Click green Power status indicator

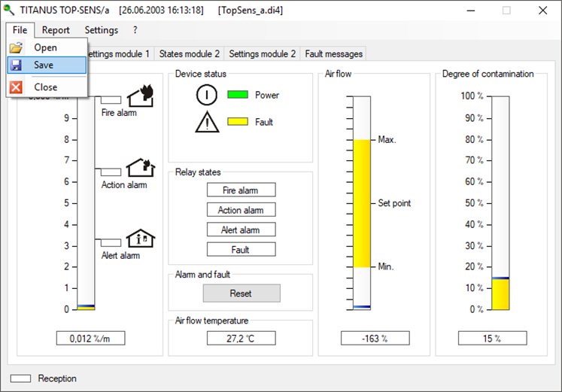point(238,95)
